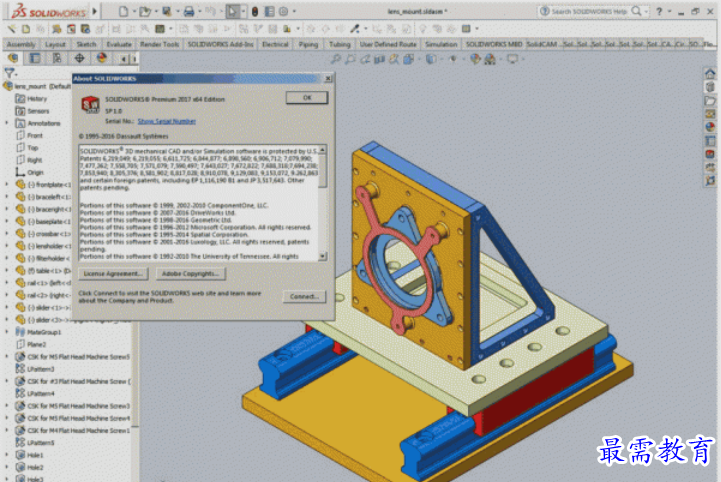Open the SOLIDWORKS MBD tab
The width and height of the screenshot is (721, 482).
pyautogui.click(x=494, y=44)
